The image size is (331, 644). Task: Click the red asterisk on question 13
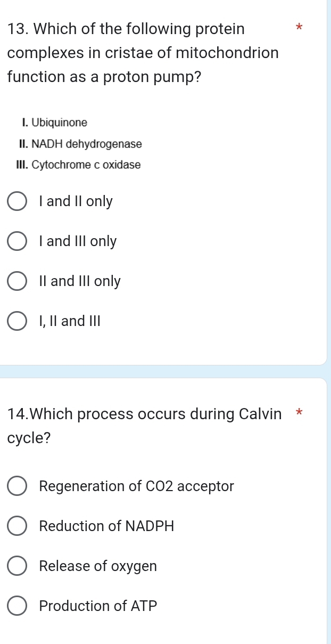298,28
